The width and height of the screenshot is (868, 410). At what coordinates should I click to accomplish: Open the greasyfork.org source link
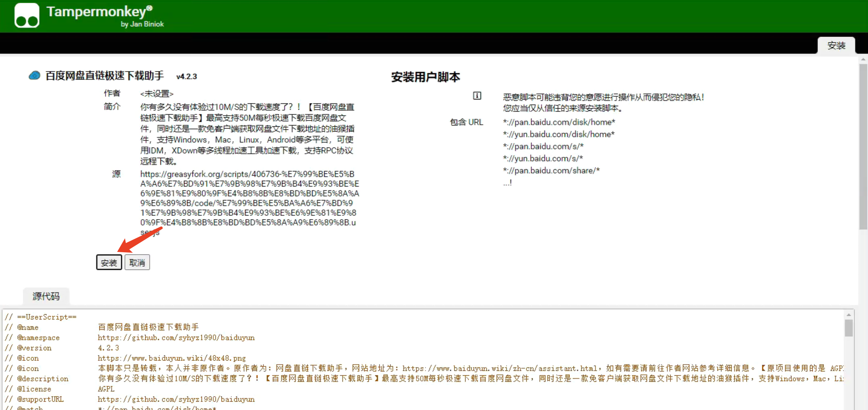pos(250,203)
